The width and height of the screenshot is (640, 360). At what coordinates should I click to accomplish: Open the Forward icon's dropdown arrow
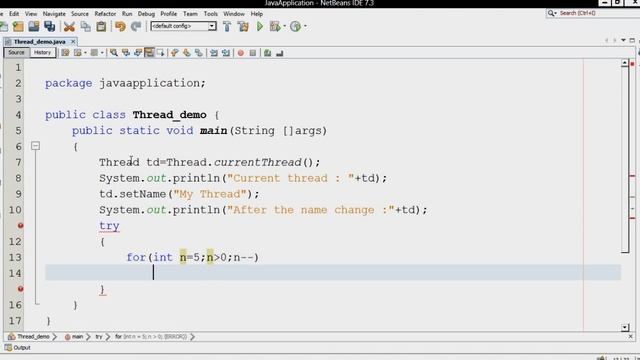pos(102,53)
